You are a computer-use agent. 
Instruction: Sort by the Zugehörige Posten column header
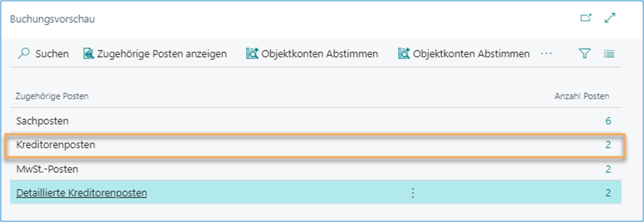click(x=52, y=96)
